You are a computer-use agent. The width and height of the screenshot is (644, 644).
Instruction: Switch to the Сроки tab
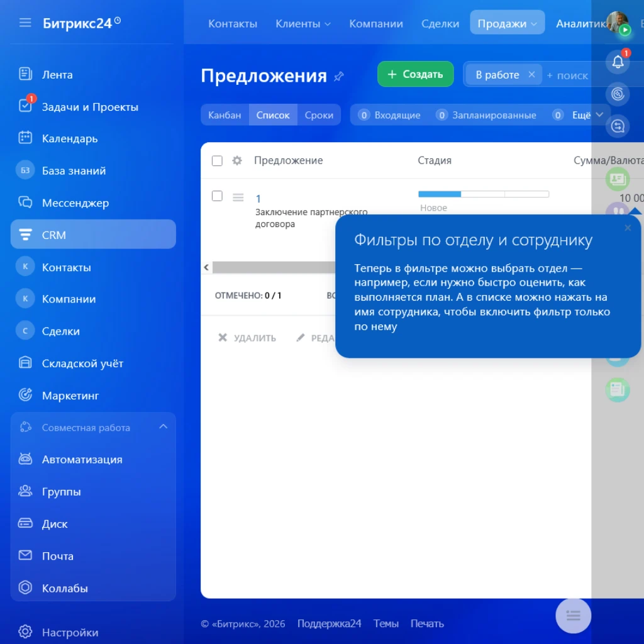pyautogui.click(x=319, y=115)
